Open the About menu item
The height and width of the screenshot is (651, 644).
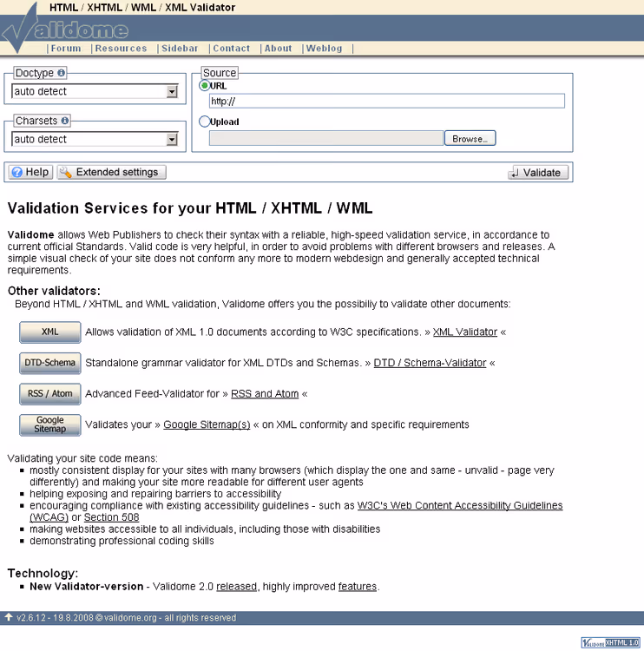(278, 48)
